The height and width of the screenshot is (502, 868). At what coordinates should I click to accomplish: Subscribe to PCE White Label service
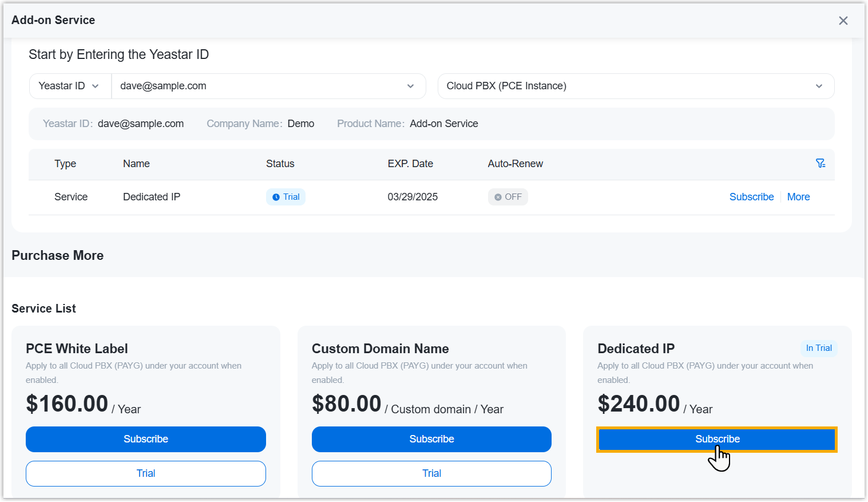[146, 439]
